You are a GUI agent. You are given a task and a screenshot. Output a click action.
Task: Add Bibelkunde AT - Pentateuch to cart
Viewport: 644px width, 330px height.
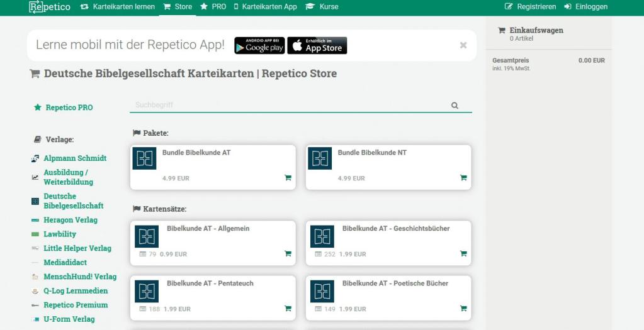(288, 309)
